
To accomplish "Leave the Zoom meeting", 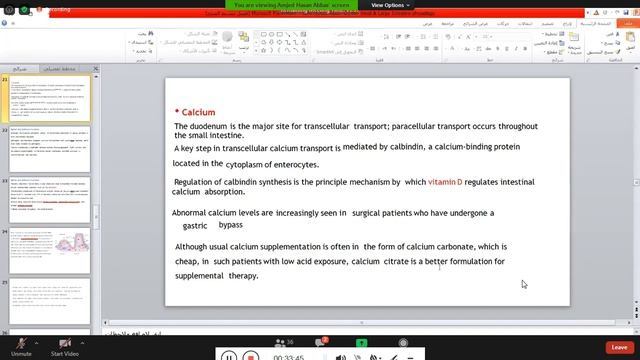I will click(x=619, y=347).
